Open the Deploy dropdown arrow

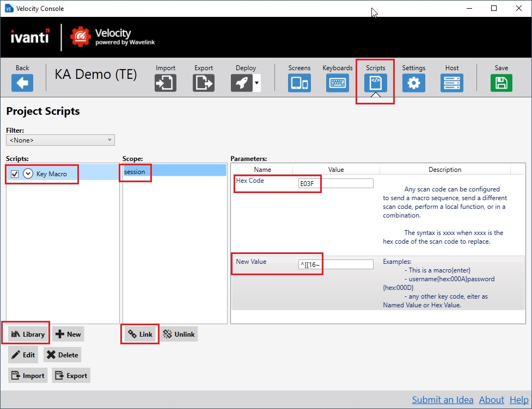[256, 83]
